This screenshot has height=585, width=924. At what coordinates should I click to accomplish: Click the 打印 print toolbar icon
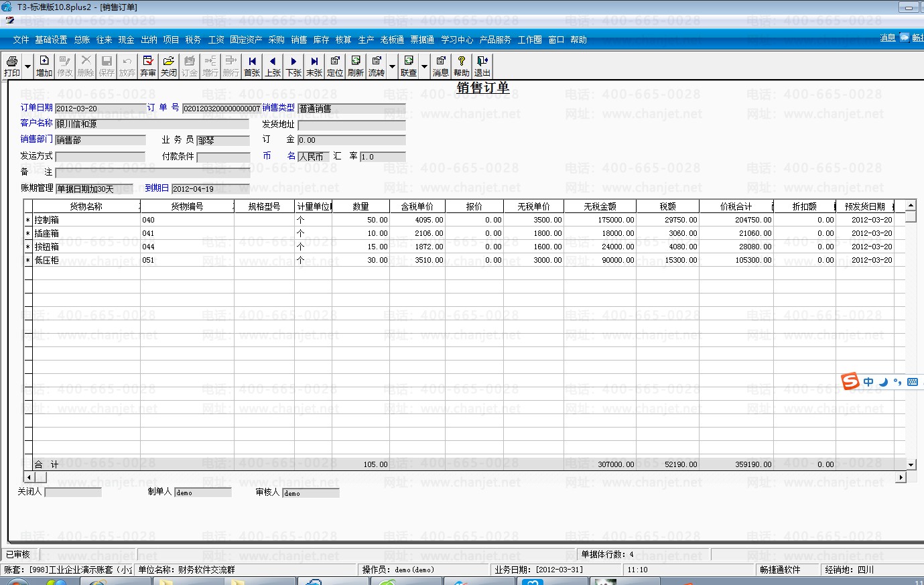point(12,66)
